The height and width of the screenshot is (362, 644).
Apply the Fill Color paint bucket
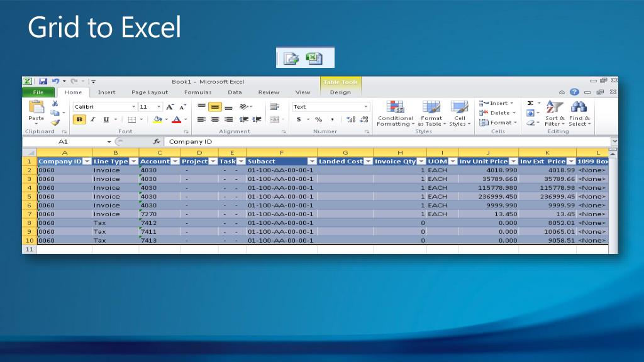coord(157,119)
